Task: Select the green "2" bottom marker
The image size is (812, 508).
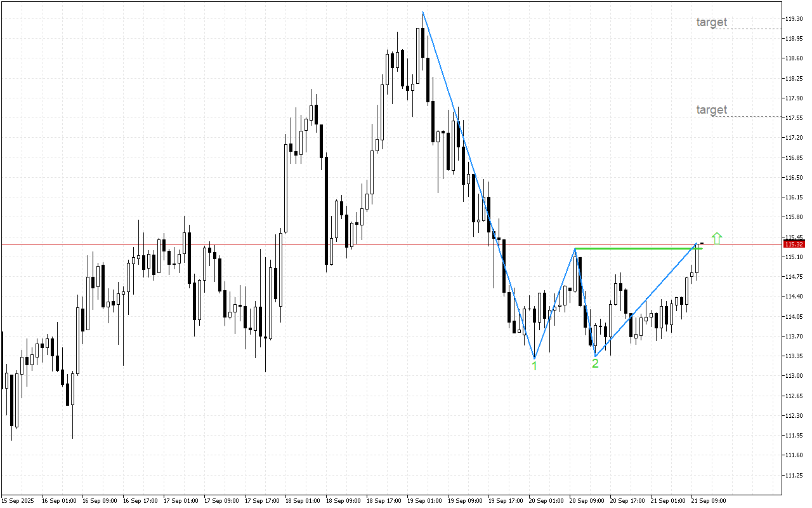Action: [595, 363]
